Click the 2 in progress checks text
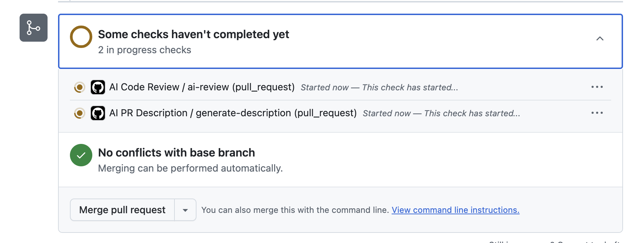 coord(144,50)
